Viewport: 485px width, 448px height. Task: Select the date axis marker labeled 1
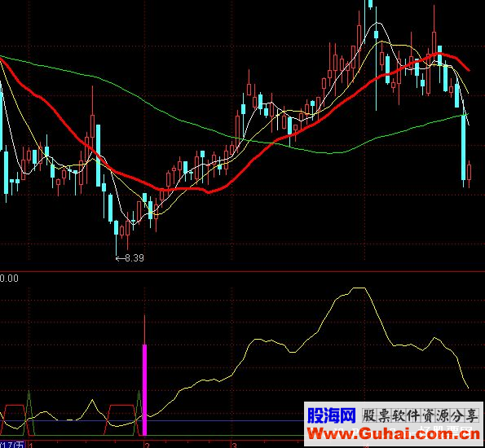tap(31, 446)
